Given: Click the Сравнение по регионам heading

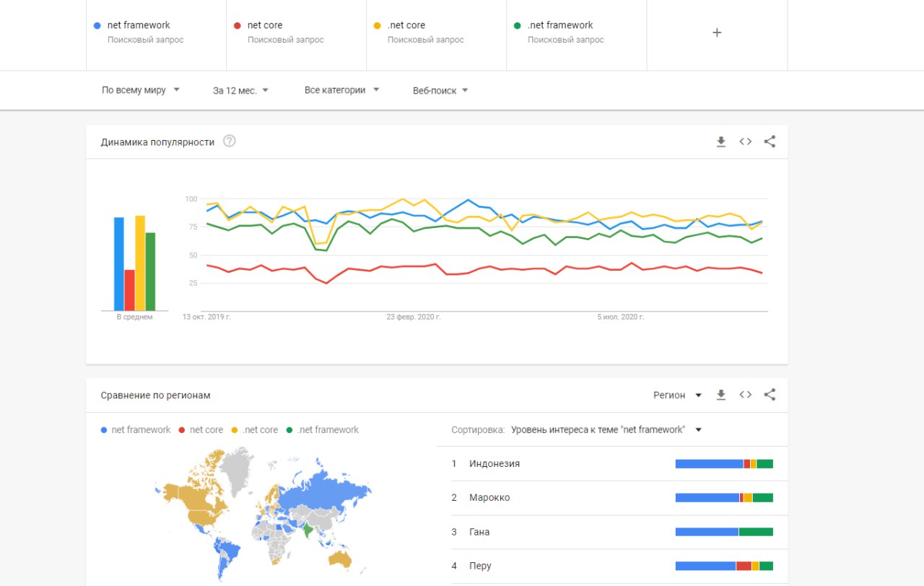Looking at the screenshot, I should point(156,395).
